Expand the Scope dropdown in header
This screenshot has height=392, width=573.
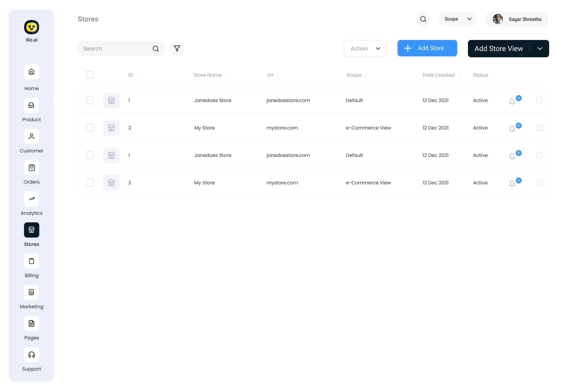click(458, 19)
